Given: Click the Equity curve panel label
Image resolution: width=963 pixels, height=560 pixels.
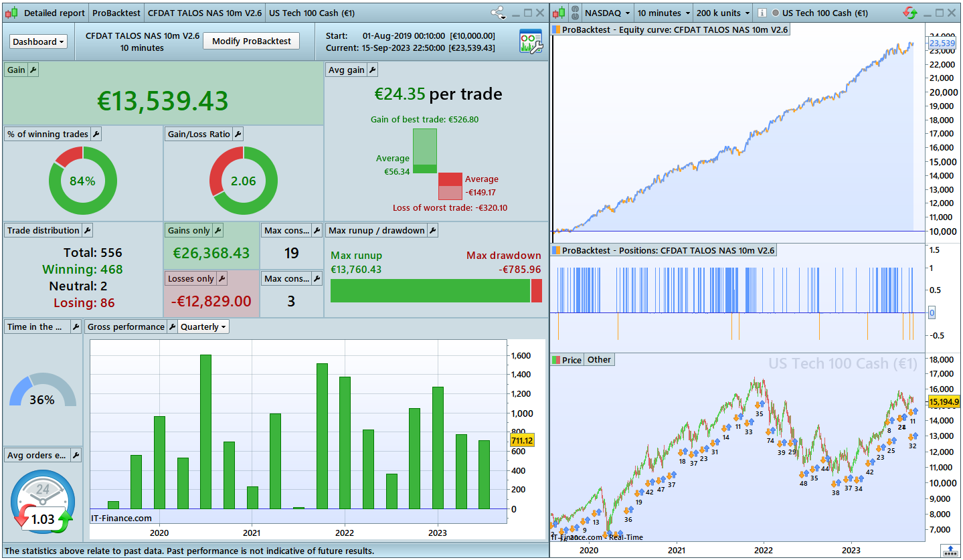Looking at the screenshot, I should click(x=671, y=29).
